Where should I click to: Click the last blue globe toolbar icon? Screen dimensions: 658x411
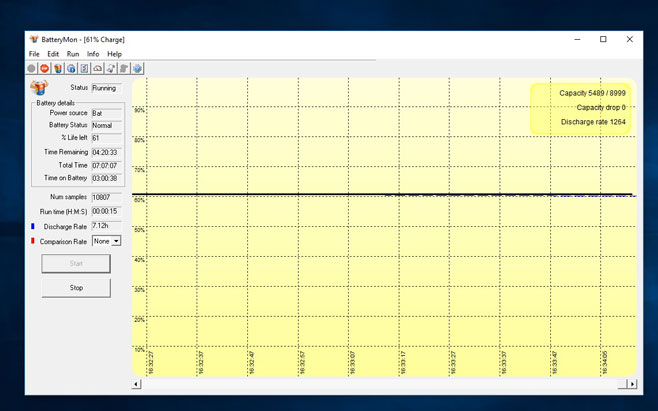point(138,69)
